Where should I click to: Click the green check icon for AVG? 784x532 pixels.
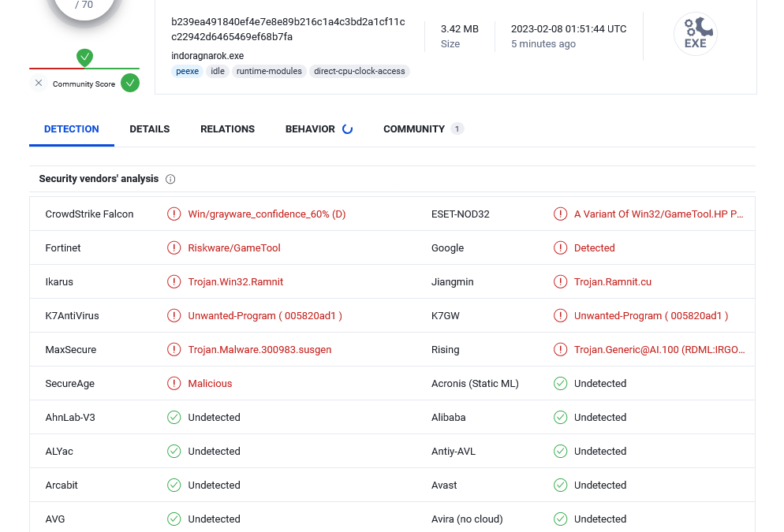174,519
